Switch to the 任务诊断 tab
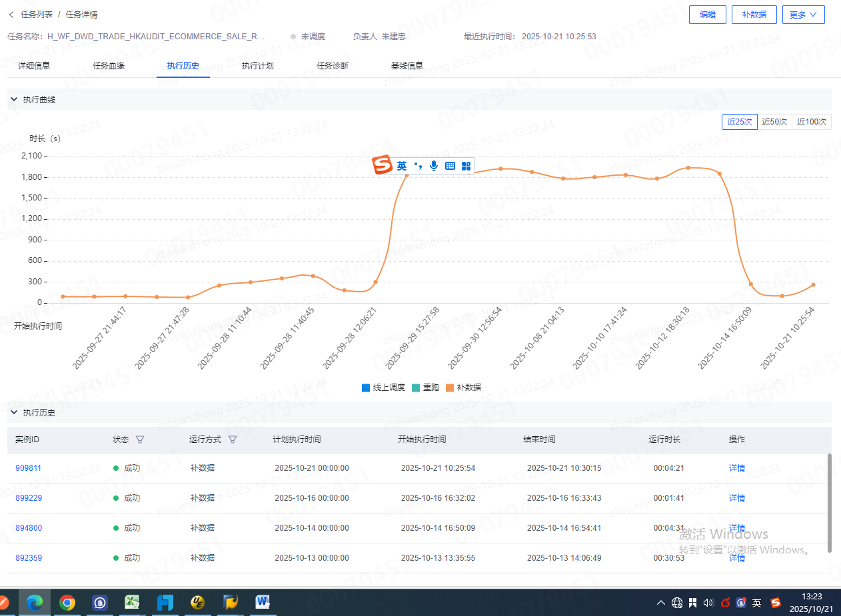 [x=333, y=66]
